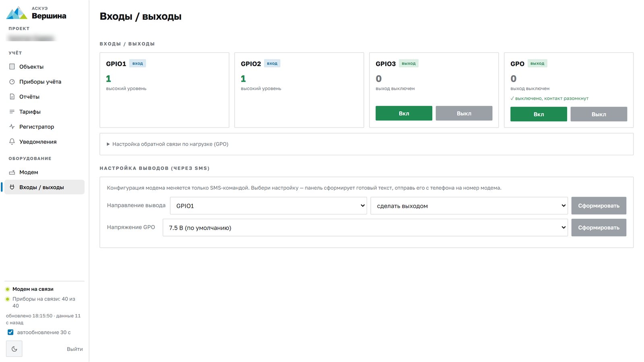Click Сформировать for Направление вывода
Viewport: 644px width, 362px height.
pyautogui.click(x=599, y=206)
